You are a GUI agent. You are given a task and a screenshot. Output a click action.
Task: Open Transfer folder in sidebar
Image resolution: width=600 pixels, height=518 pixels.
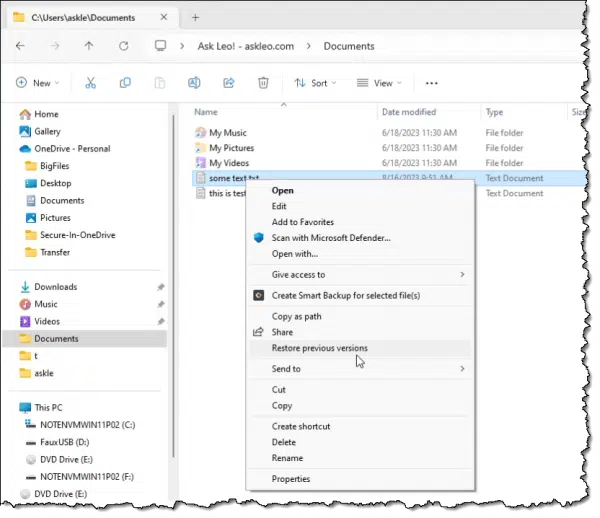point(55,252)
